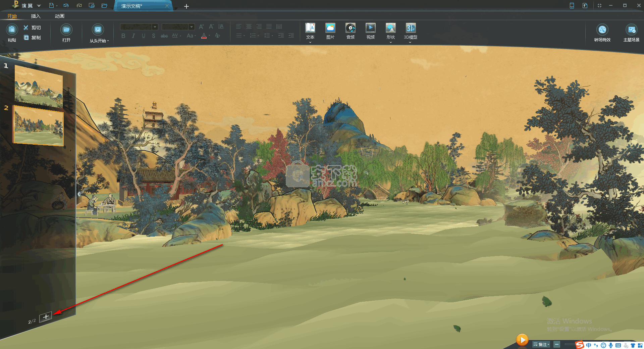The image size is (644, 349).
Task: Toggle text Shadow (S) formatting
Action: (x=154, y=36)
